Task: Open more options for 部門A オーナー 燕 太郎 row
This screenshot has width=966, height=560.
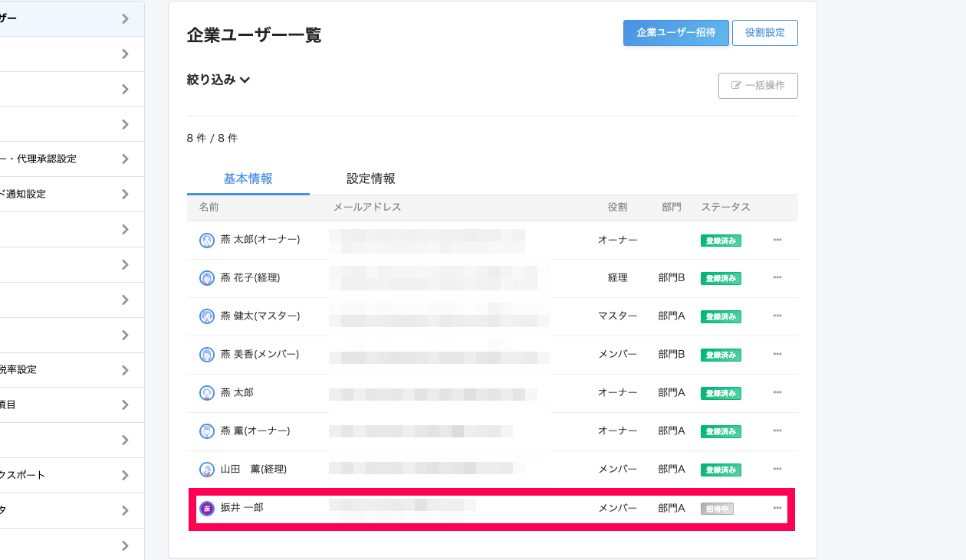Action: click(777, 393)
